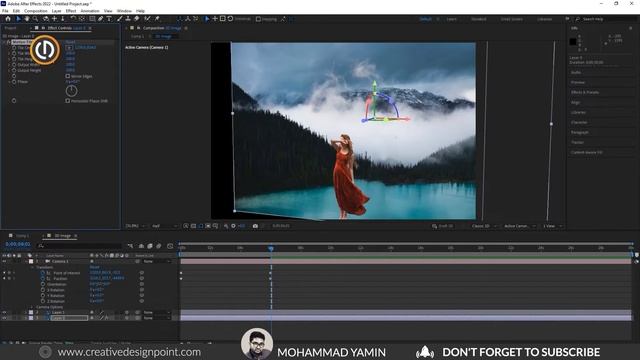Select the Hand tool
Screen dimensions: 640x360
coord(27,19)
